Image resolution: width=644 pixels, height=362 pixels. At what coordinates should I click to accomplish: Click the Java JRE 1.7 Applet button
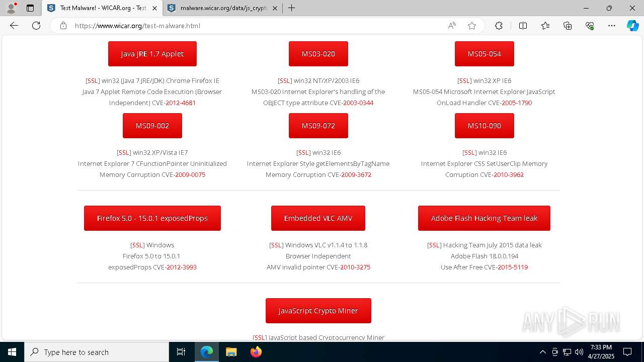[152, 54]
